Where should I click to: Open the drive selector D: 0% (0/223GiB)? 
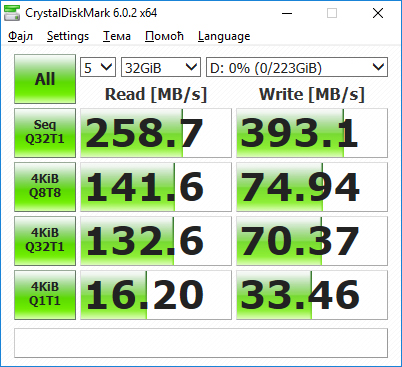297,67
